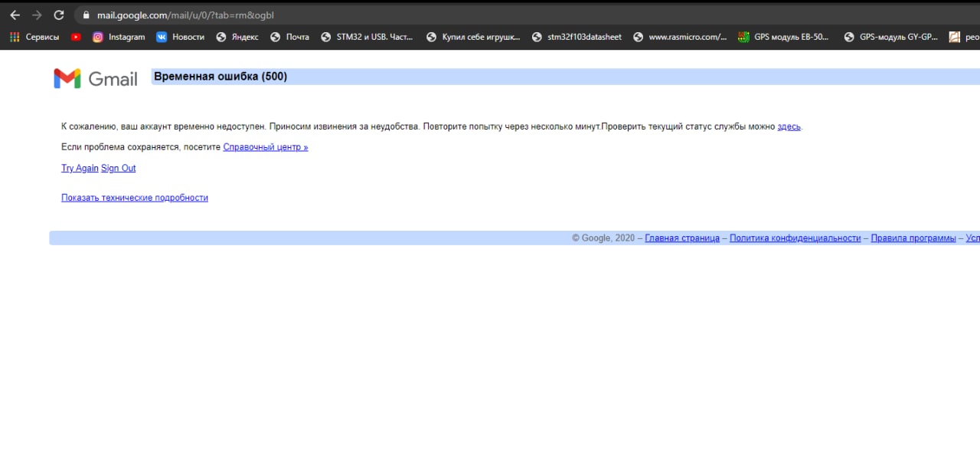Viewport: 980px width, 456px height.
Task: Click the Try Again link
Action: click(80, 168)
